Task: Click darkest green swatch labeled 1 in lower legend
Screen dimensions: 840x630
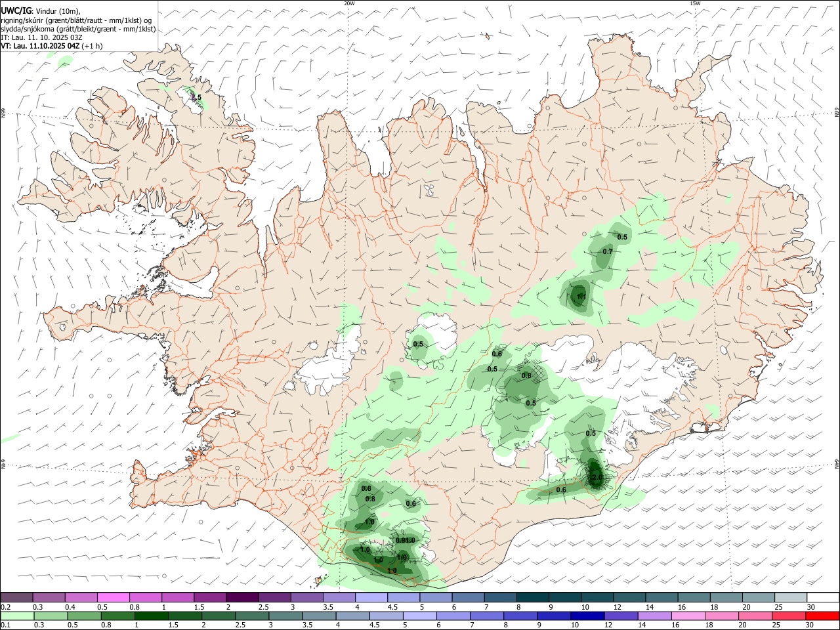Action: 152,616
